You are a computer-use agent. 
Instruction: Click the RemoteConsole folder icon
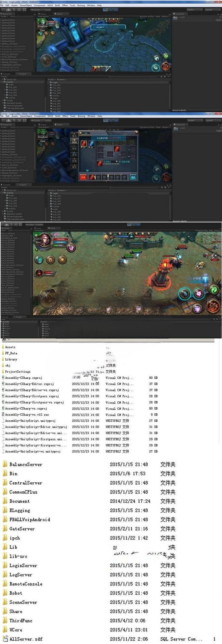pos(5,584)
